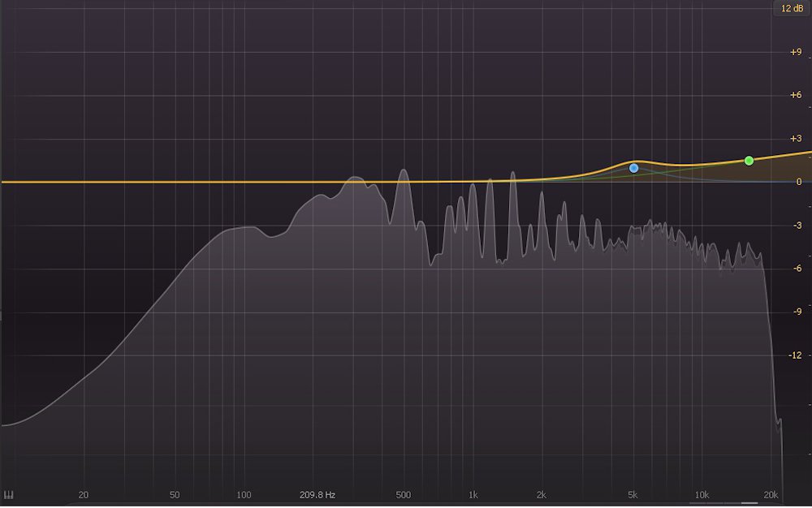This screenshot has height=508, width=812.
Task: Select the 500 Hz frequency axis label
Action: [404, 494]
